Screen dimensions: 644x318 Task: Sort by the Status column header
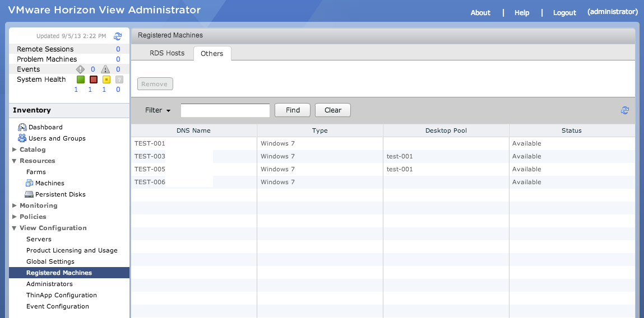click(572, 130)
